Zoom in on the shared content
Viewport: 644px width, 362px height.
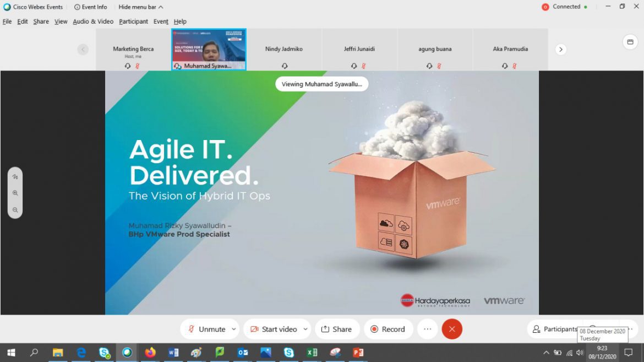pyautogui.click(x=15, y=193)
